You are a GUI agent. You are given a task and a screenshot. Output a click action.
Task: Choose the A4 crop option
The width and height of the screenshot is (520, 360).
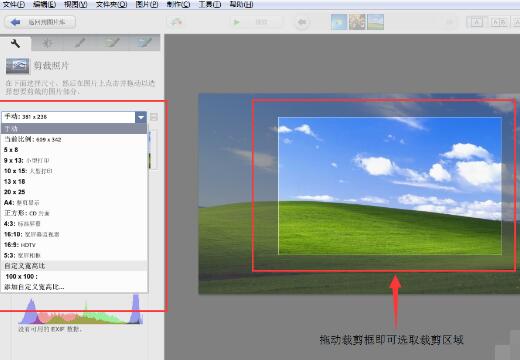74,202
